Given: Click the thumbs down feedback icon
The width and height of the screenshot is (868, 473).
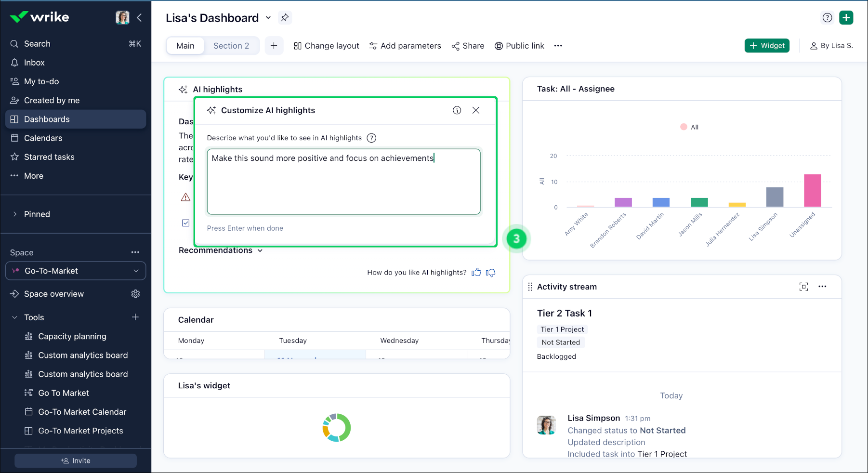Looking at the screenshot, I should [490, 273].
